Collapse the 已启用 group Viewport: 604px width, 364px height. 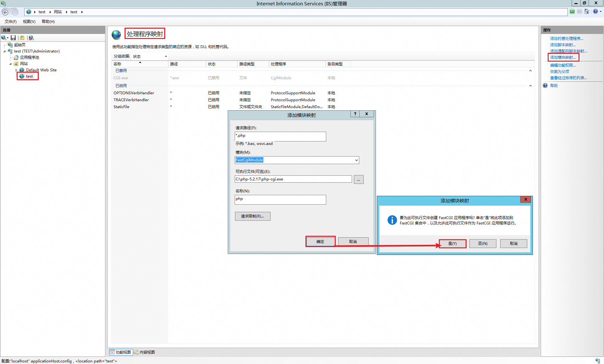530,86
